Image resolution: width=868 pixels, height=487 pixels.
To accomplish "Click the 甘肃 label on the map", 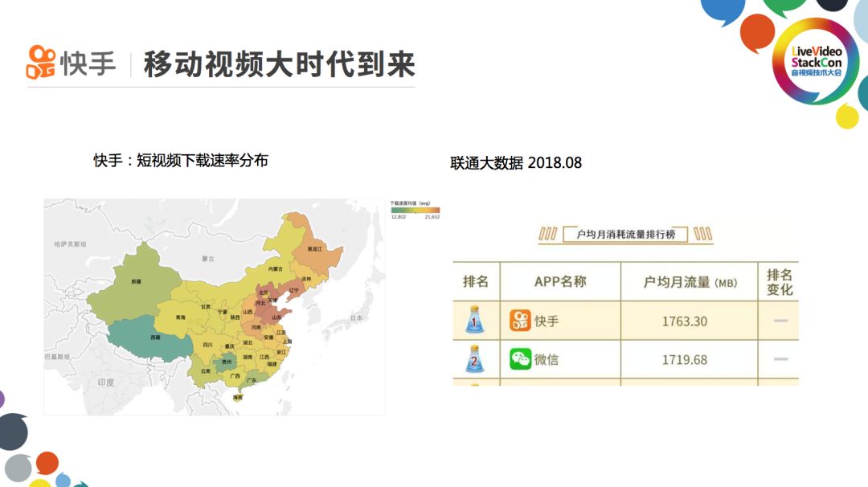I will point(206,306).
